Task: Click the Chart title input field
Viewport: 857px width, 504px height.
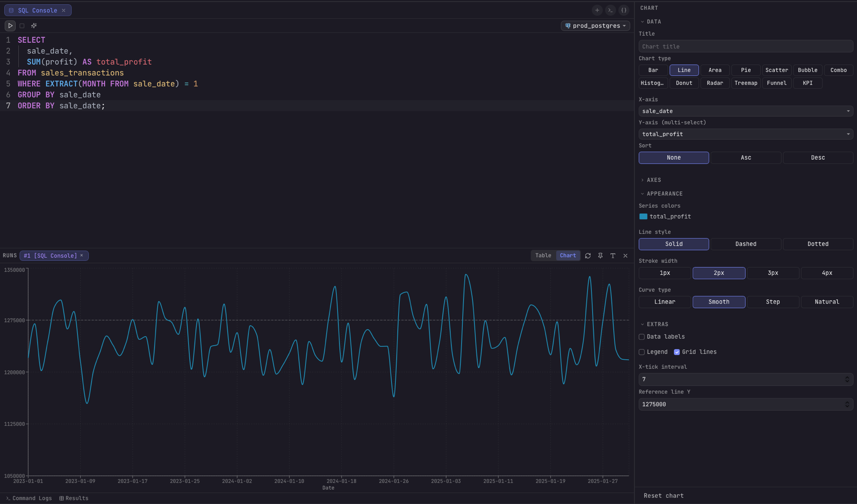Action: click(x=746, y=46)
